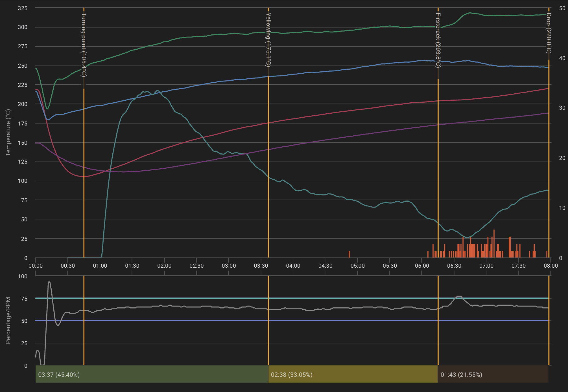Click the isolated orange crack bar before 05:00

pos(349,254)
